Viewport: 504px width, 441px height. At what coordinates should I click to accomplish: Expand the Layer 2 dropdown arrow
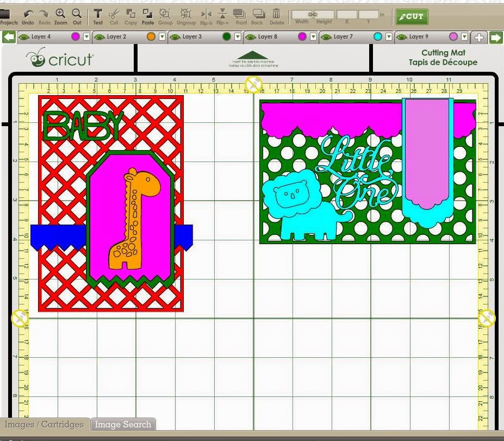point(163,36)
